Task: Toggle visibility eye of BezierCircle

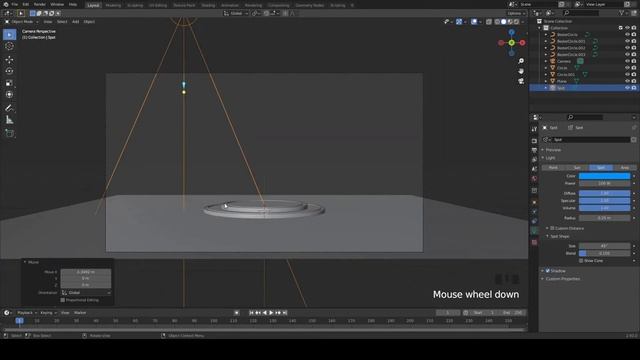Action: (627, 35)
